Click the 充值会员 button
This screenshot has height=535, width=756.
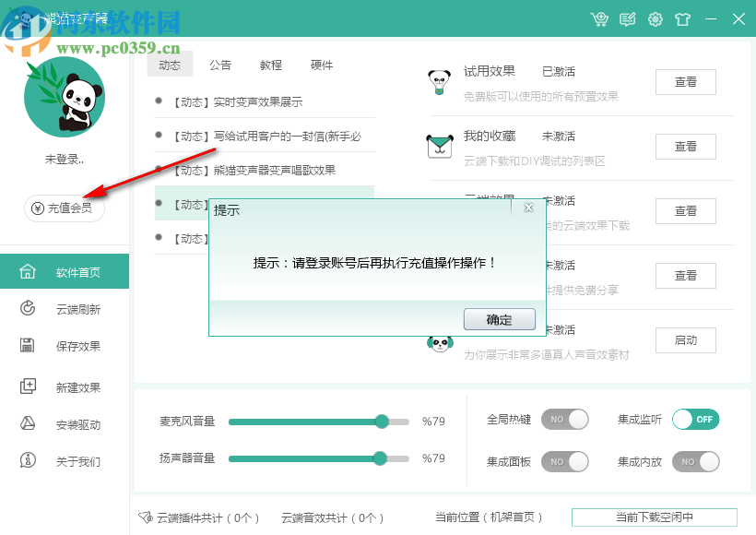coord(64,208)
